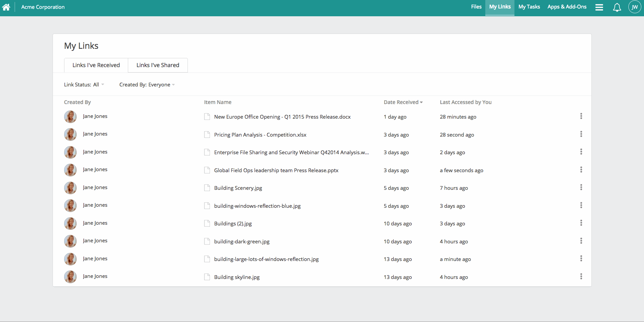
Task: Select the Links I've Received tab
Action: pos(96,65)
